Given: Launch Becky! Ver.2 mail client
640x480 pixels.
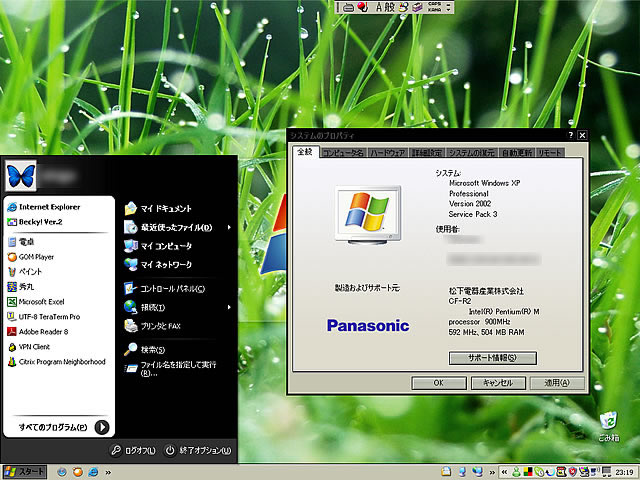Looking at the screenshot, I should [35, 222].
